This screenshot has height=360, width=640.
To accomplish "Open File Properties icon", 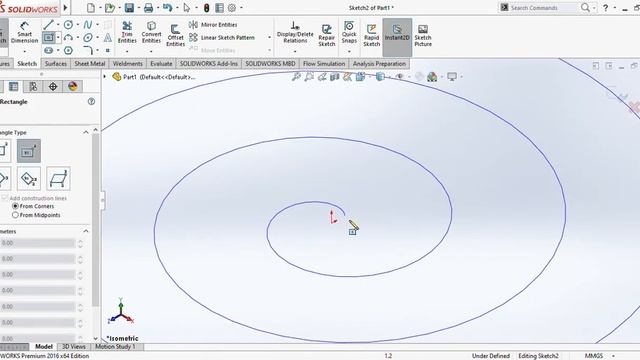I will pos(219,8).
